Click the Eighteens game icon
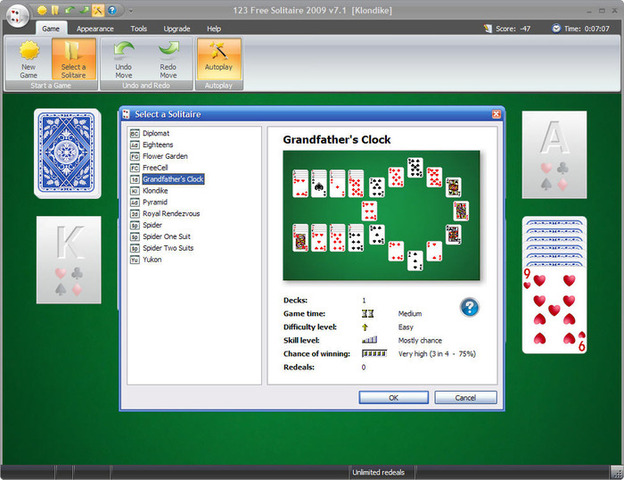Screen dimensions: 624x480 point(135,145)
